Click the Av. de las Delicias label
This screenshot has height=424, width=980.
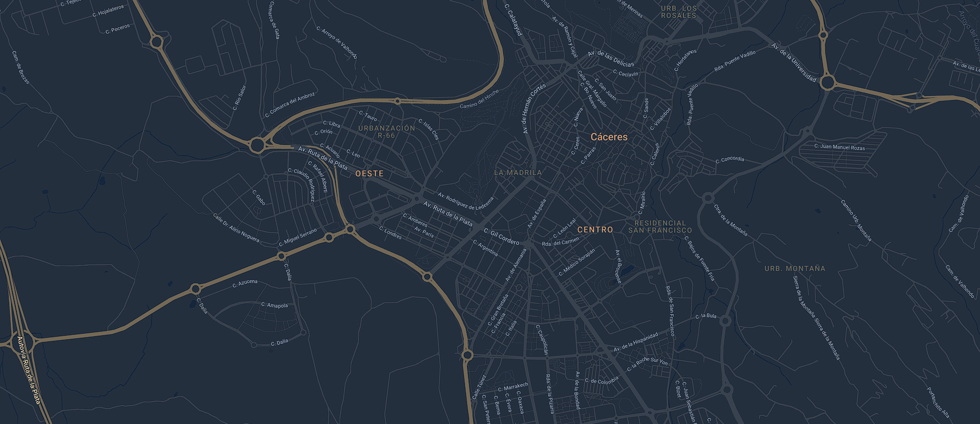pos(611,59)
